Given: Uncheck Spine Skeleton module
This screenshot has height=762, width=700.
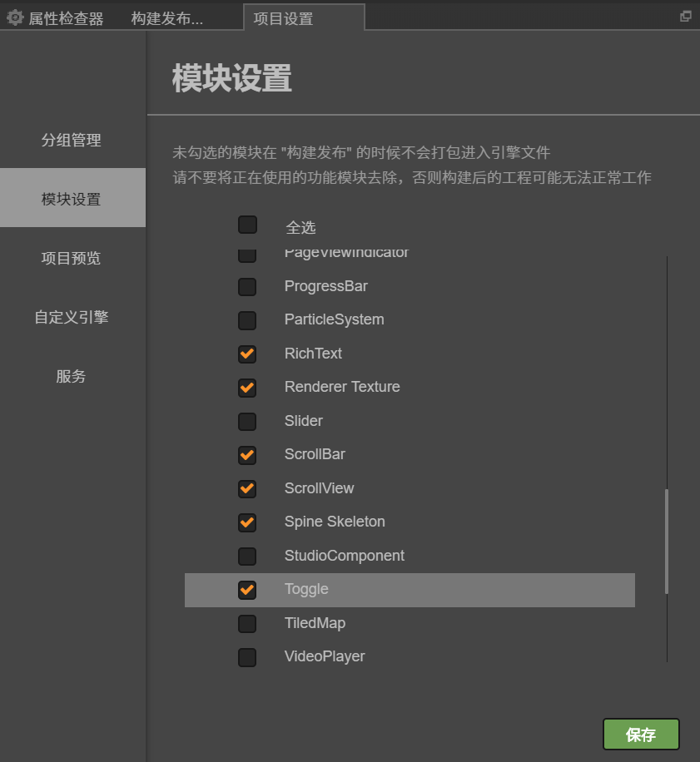Looking at the screenshot, I should click(x=247, y=522).
